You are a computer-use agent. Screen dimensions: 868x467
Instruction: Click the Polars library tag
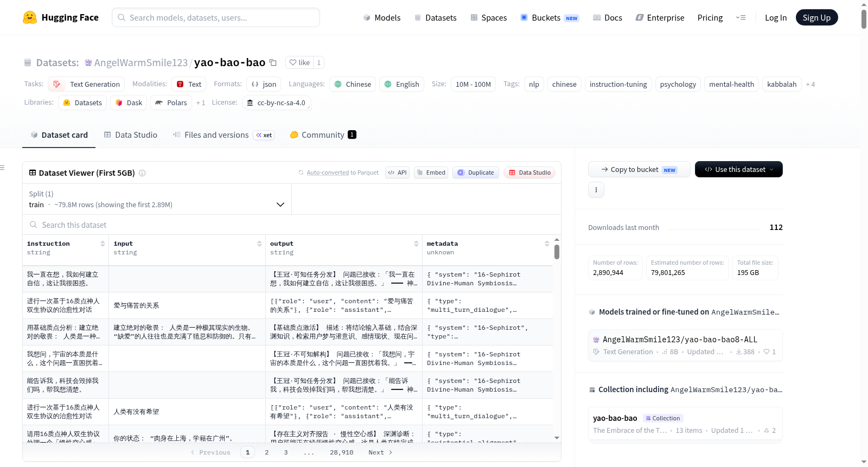coord(171,103)
